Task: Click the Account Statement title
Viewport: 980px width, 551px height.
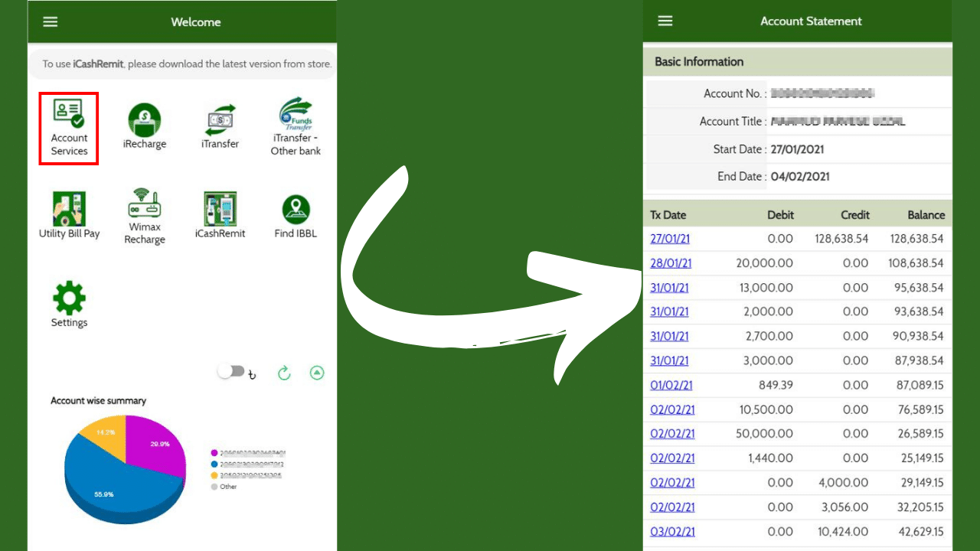Action: pos(811,21)
